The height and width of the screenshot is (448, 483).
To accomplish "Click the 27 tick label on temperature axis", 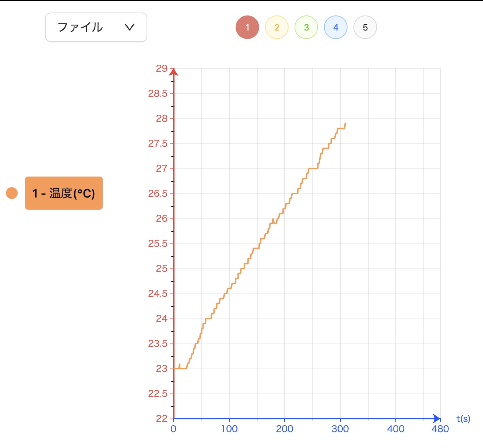I will click(x=162, y=168).
